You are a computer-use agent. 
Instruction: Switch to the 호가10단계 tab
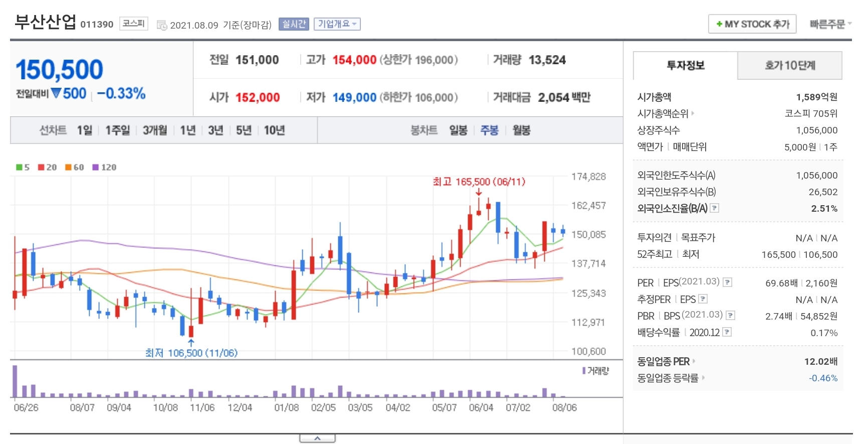coord(790,65)
